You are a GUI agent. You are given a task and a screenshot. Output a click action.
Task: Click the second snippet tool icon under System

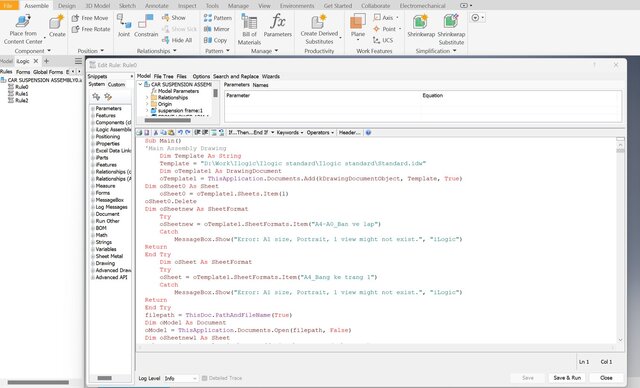click(x=108, y=96)
